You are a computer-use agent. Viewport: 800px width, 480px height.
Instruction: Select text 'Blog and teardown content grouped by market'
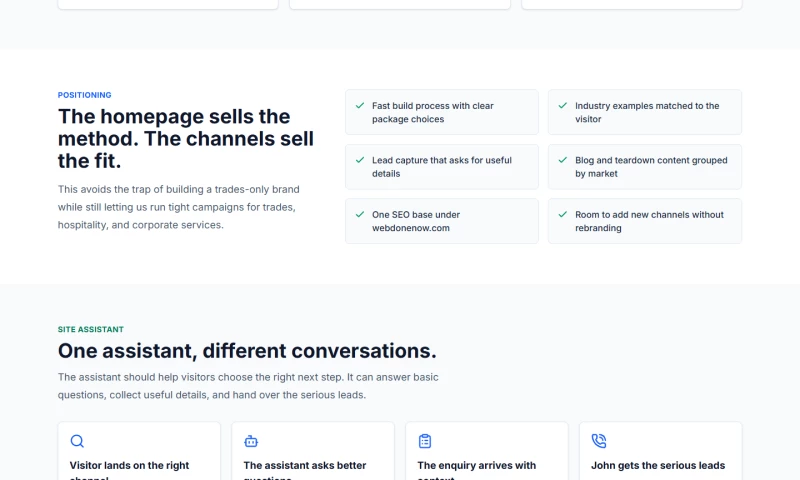(x=651, y=167)
